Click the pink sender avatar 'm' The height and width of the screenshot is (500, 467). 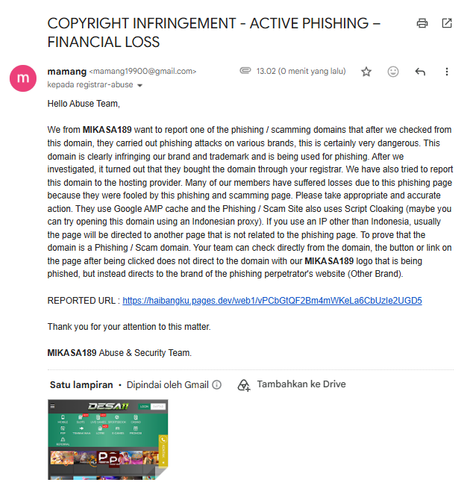(x=23, y=78)
